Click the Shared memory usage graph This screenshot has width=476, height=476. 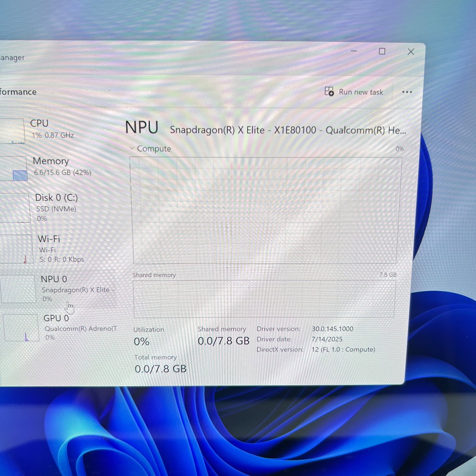(264, 299)
